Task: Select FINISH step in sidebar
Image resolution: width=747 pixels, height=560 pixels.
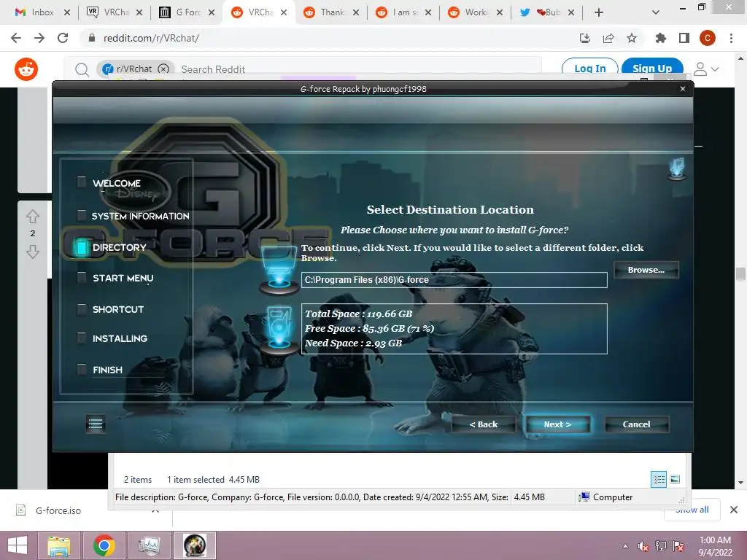Action: point(107,370)
